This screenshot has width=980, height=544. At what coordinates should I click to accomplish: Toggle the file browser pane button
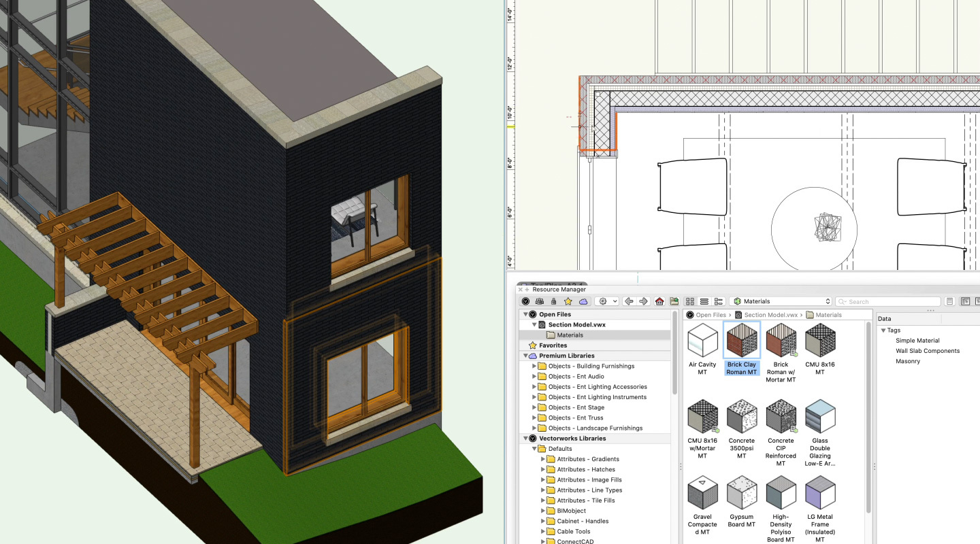point(966,301)
